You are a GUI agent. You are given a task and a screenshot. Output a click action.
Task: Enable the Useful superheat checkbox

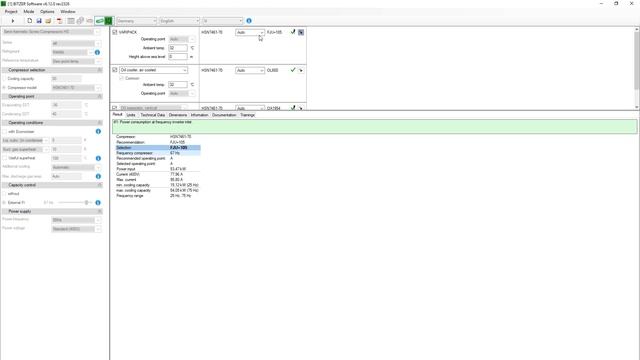4,158
